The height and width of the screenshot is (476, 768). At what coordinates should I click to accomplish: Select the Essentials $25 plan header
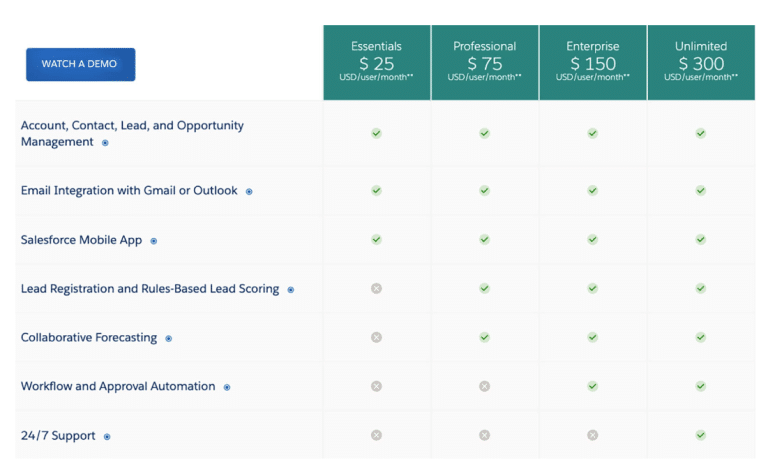pos(377,63)
